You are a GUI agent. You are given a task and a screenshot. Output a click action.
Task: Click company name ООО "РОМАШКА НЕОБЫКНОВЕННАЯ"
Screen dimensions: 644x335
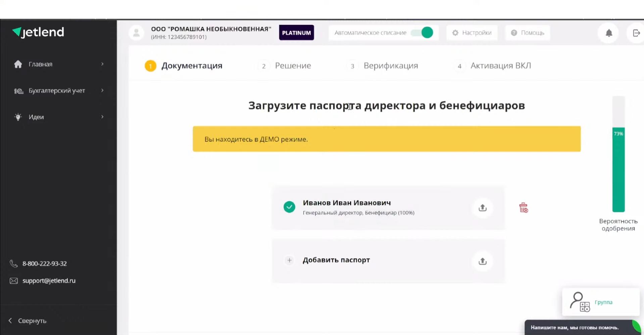pos(211,29)
